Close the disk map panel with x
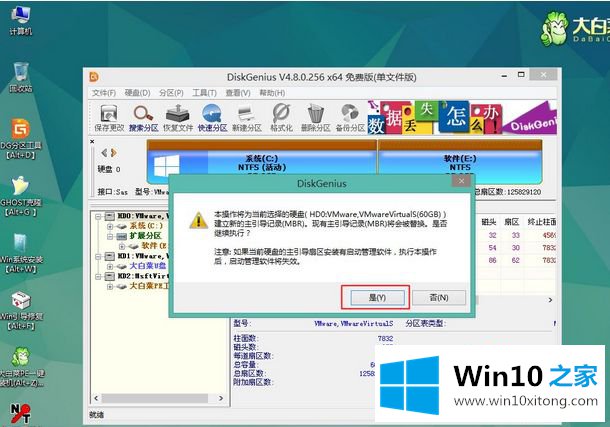610x427 pixels. pyautogui.click(x=92, y=142)
